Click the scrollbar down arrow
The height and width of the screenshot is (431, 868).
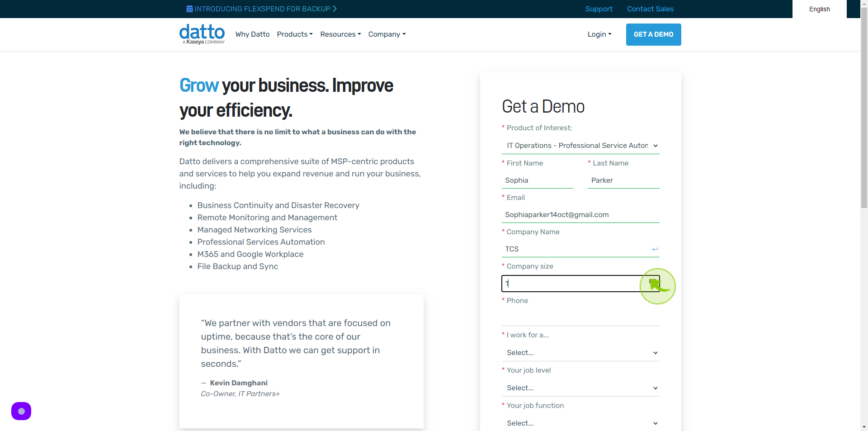pyautogui.click(x=864, y=427)
